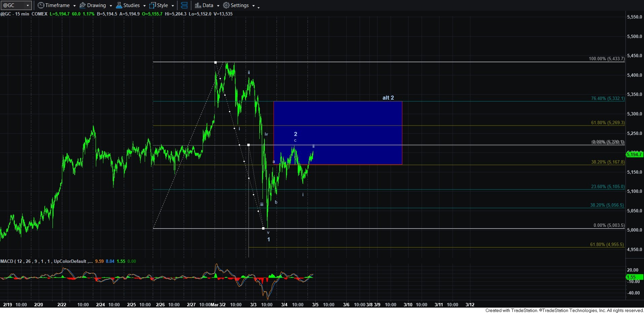Open the toolbar overflow arrow after Settings

point(258,7)
